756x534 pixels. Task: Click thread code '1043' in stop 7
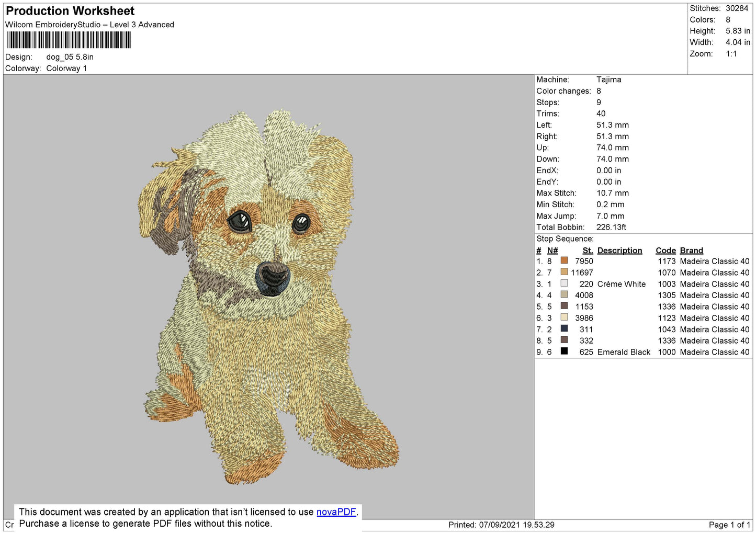click(x=667, y=330)
